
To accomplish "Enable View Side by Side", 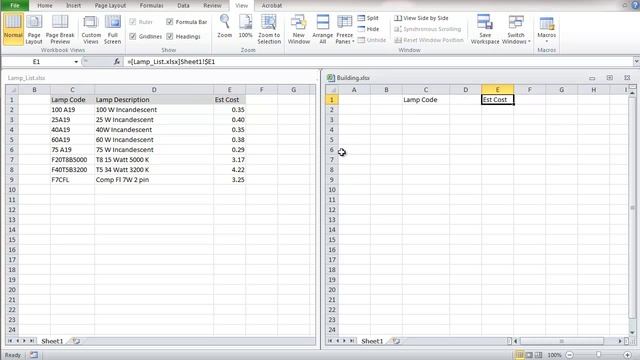I will pyautogui.click(x=421, y=18).
